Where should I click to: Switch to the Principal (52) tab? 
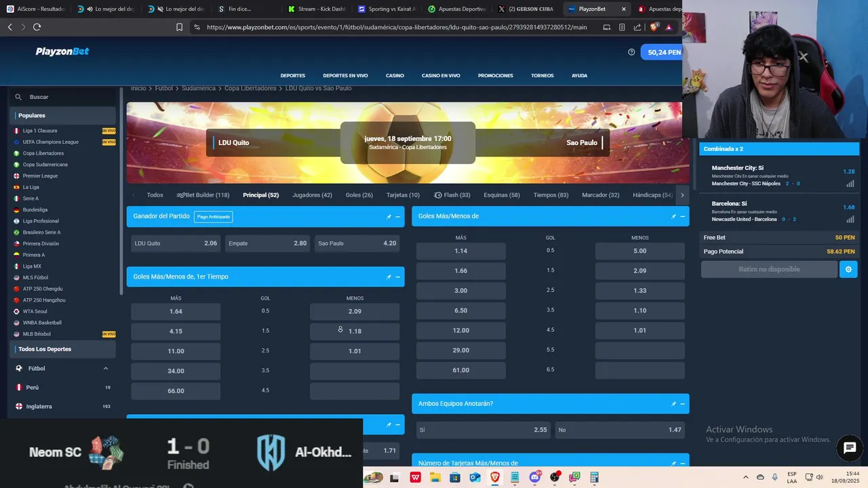[x=261, y=195]
